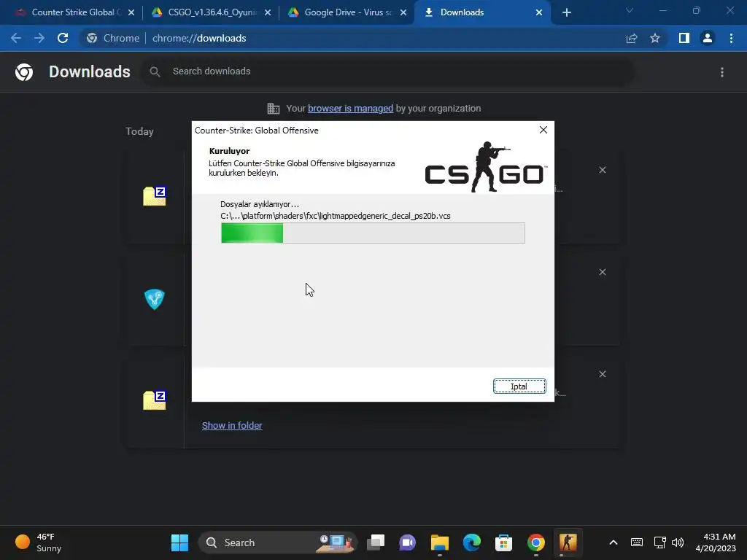Open a new browser tab

(x=566, y=12)
